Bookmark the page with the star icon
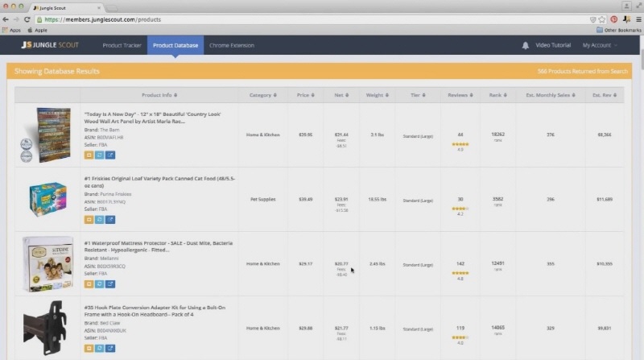 pos(602,19)
